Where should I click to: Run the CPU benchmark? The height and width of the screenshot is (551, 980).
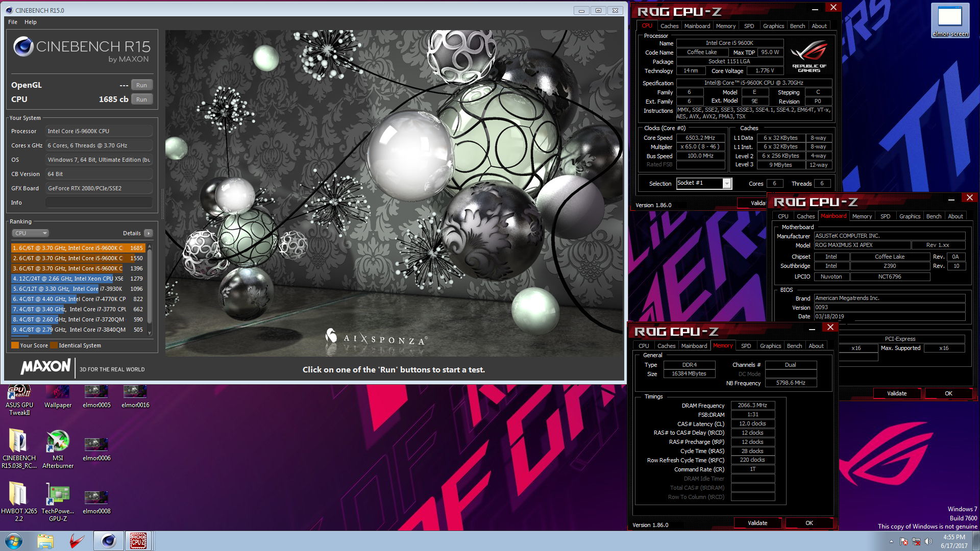tap(142, 99)
